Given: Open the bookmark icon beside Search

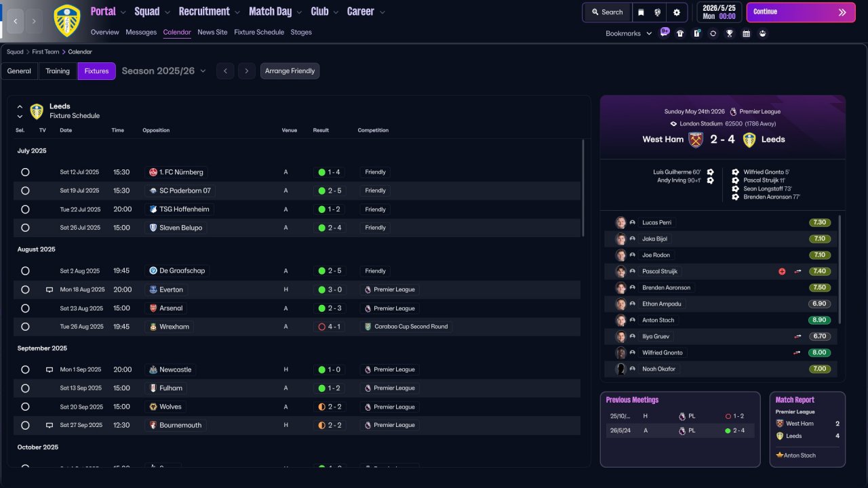Looking at the screenshot, I should (642, 12).
